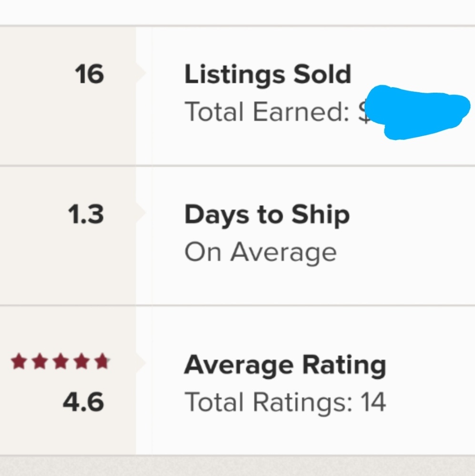475x476 pixels.
Task: Open the Days to Ship heading
Action: (x=267, y=215)
